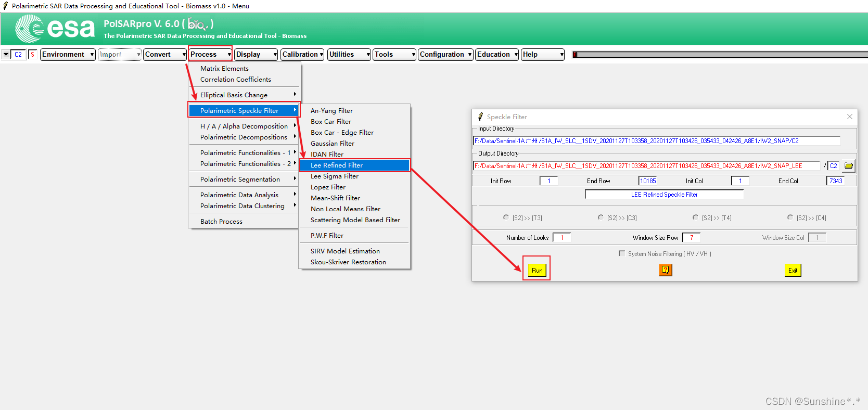Enable System Noise Filtering (HV / VH) checkbox

click(x=622, y=253)
